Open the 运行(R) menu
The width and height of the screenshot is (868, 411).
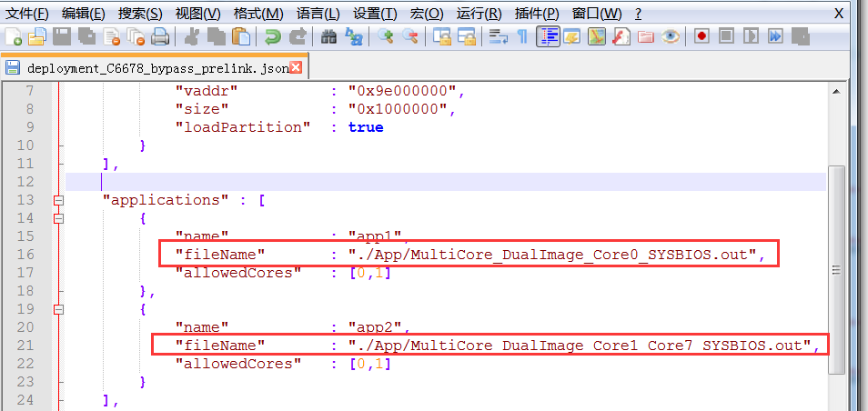click(479, 14)
